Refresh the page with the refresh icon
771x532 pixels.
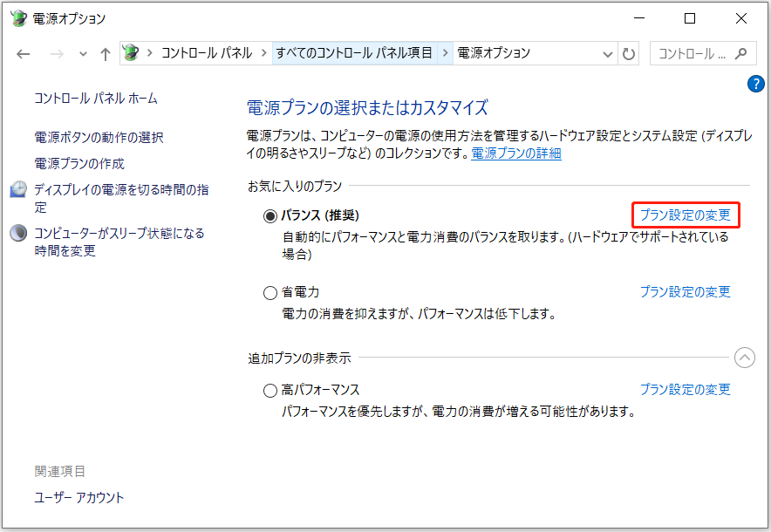630,53
